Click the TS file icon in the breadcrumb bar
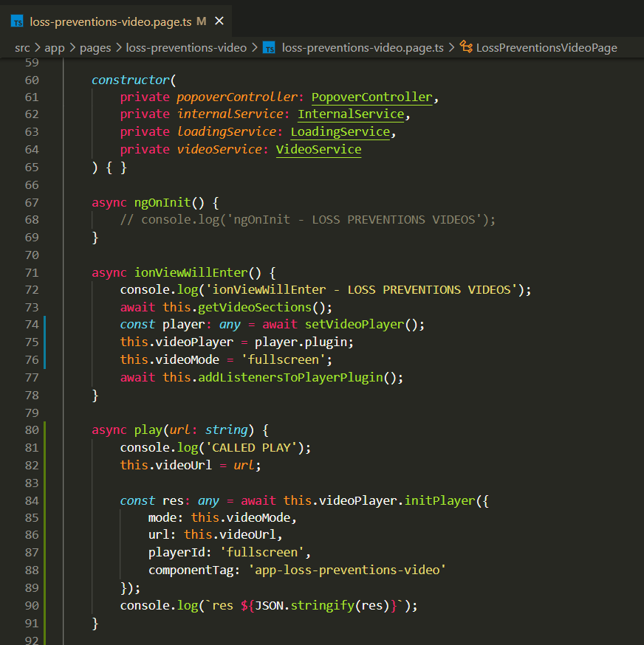The width and height of the screenshot is (644, 645). 269,46
